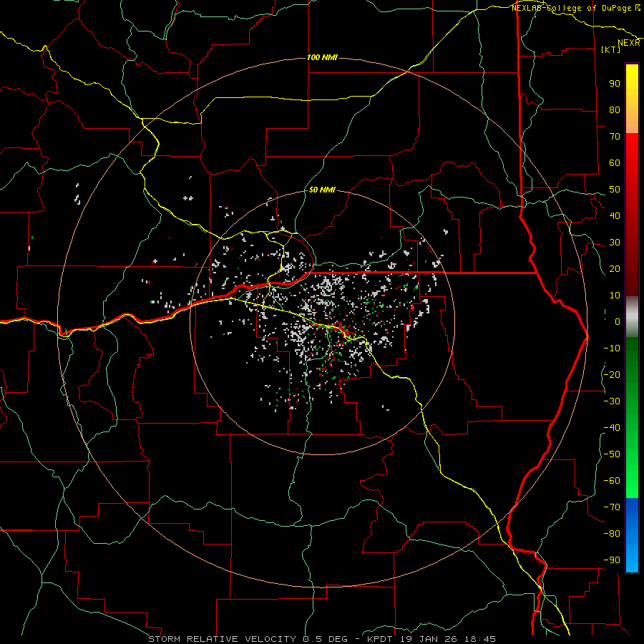644x644 pixels.
Task: Click the -20 value on velocity scale
Action: 612,374
